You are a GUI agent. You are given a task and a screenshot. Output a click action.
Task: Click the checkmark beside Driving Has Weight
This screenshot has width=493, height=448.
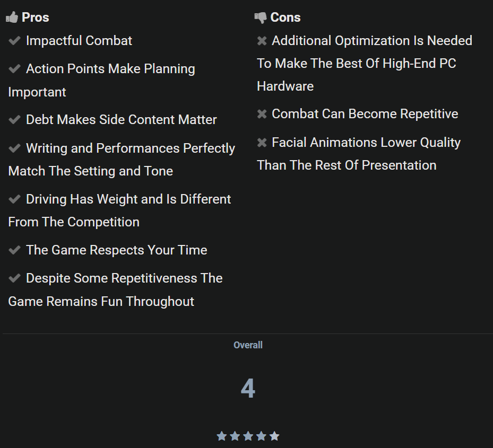pyautogui.click(x=15, y=199)
